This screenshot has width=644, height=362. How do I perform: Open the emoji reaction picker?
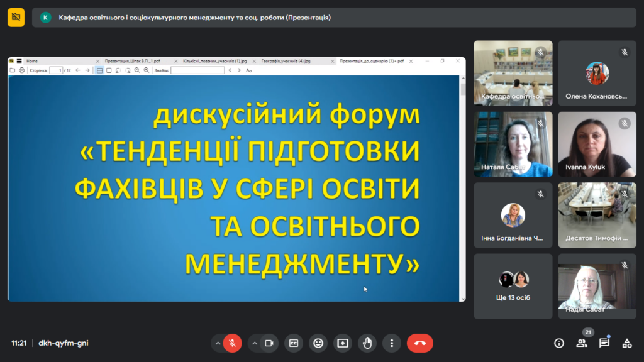click(x=318, y=343)
